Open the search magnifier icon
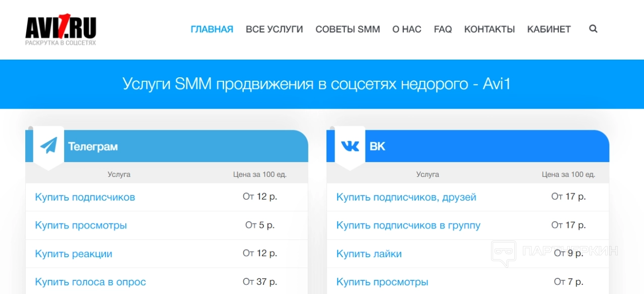Viewport: 644px width, 294px height. (593, 29)
